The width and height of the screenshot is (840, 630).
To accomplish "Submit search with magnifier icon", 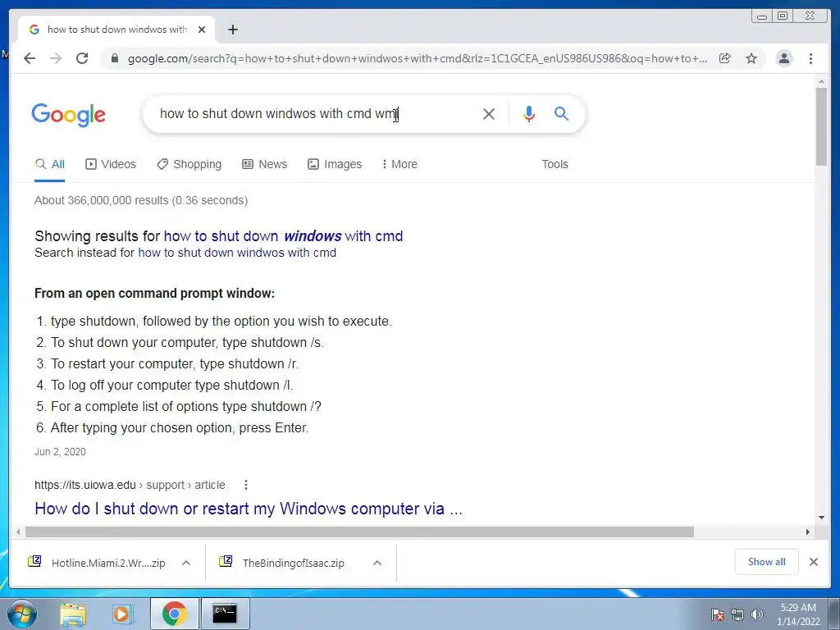I will click(561, 113).
